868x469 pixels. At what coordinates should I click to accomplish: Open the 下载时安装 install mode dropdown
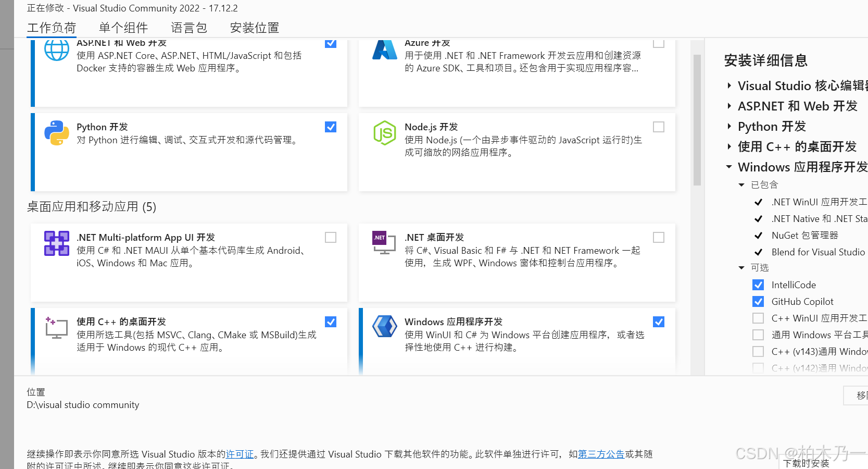823,463
